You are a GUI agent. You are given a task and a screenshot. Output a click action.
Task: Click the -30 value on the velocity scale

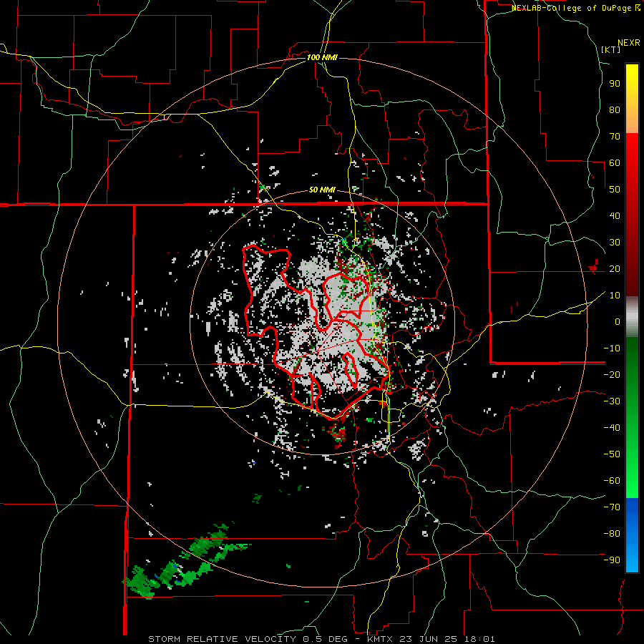[x=612, y=401]
